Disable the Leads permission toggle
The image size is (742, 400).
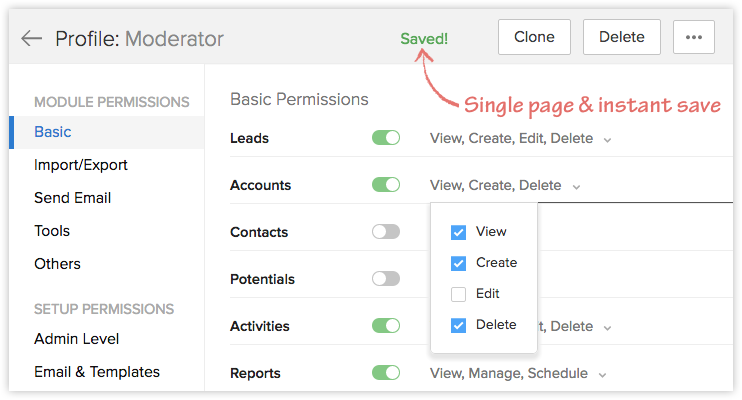[x=385, y=138]
